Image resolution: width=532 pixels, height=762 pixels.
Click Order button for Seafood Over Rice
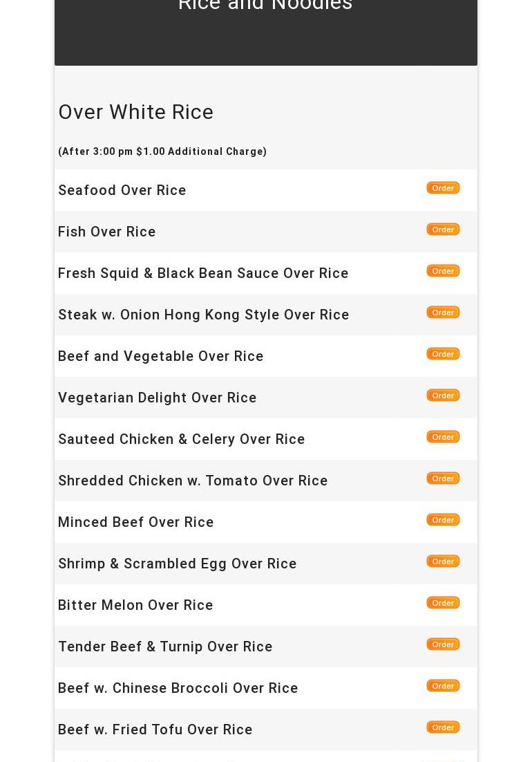point(443,188)
